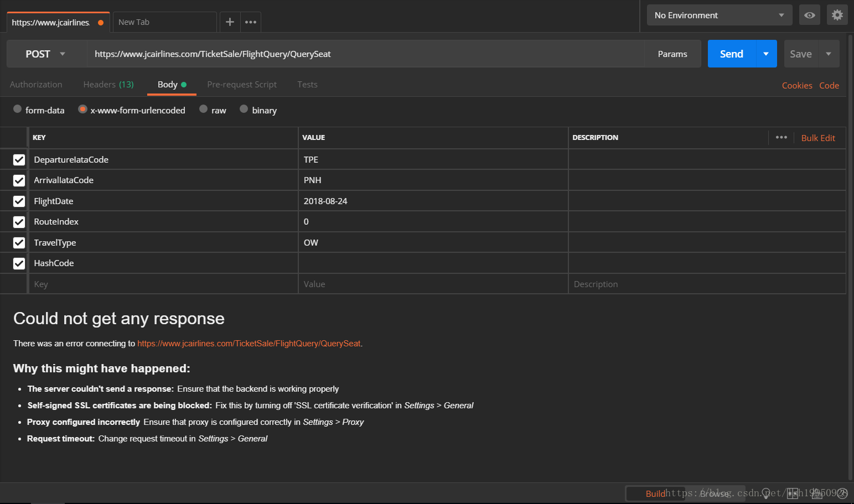Open the Cookies link

coord(797,85)
